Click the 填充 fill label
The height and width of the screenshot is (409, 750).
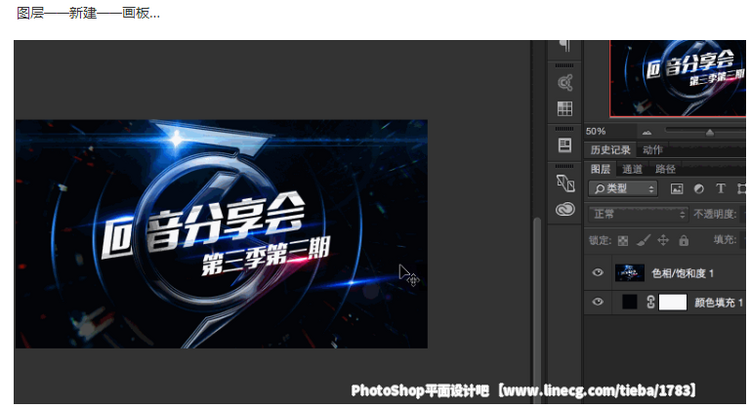(x=725, y=240)
